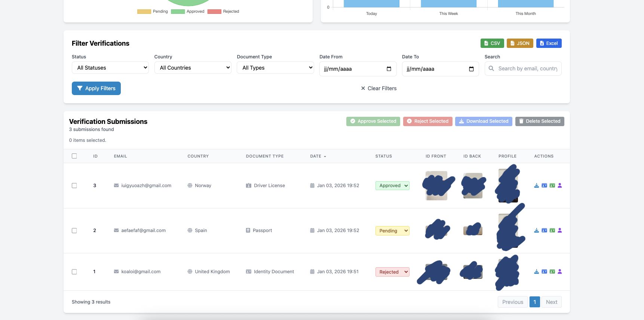This screenshot has height=320, width=644.
Task: Click download icon for submission 3
Action: (536, 186)
